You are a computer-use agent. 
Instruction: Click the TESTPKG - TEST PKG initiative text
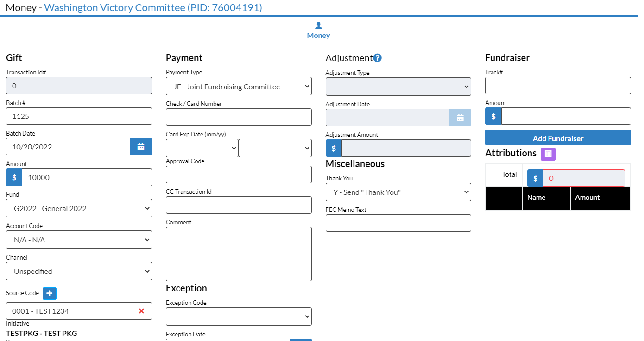[x=42, y=333]
